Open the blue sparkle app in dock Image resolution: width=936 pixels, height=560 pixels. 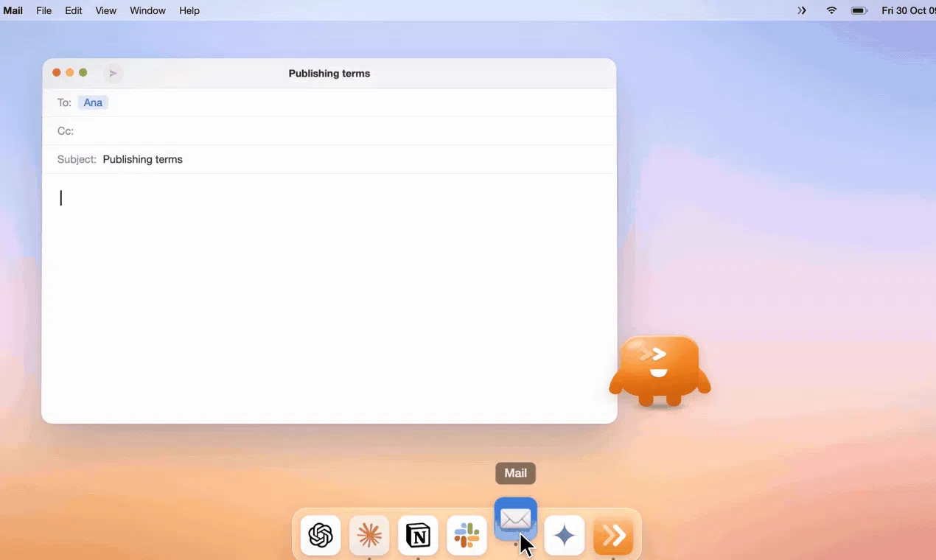(x=565, y=535)
